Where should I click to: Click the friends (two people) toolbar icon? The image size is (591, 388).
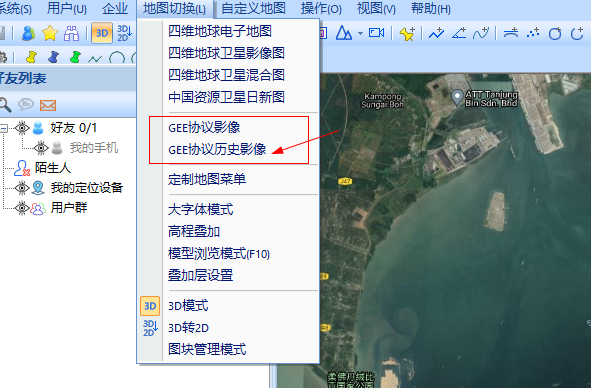[x=28, y=33]
